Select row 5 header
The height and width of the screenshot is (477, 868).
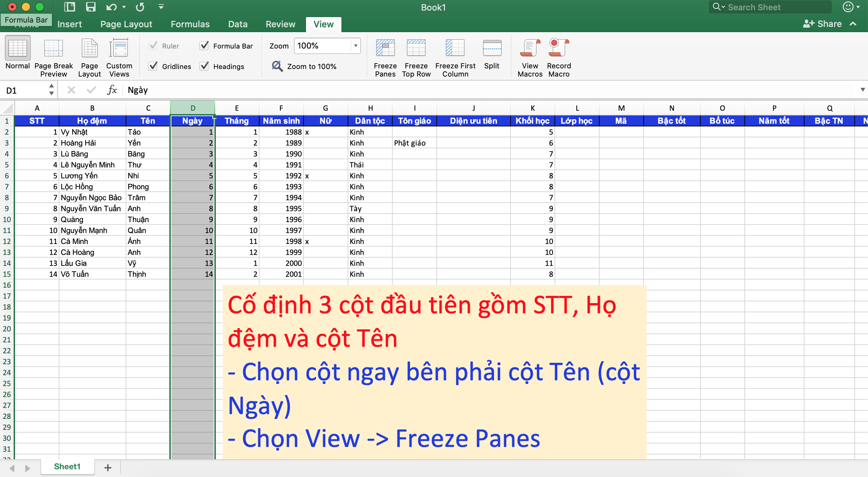click(7, 165)
